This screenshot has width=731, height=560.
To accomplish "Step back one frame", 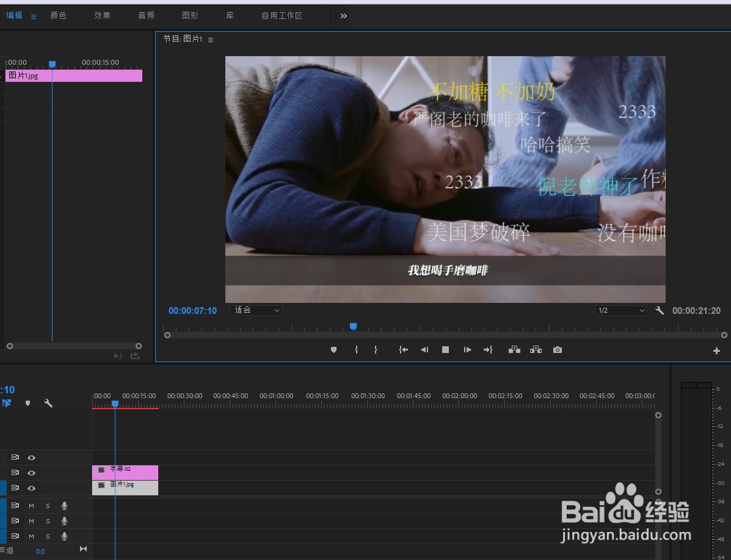I will pos(424,350).
